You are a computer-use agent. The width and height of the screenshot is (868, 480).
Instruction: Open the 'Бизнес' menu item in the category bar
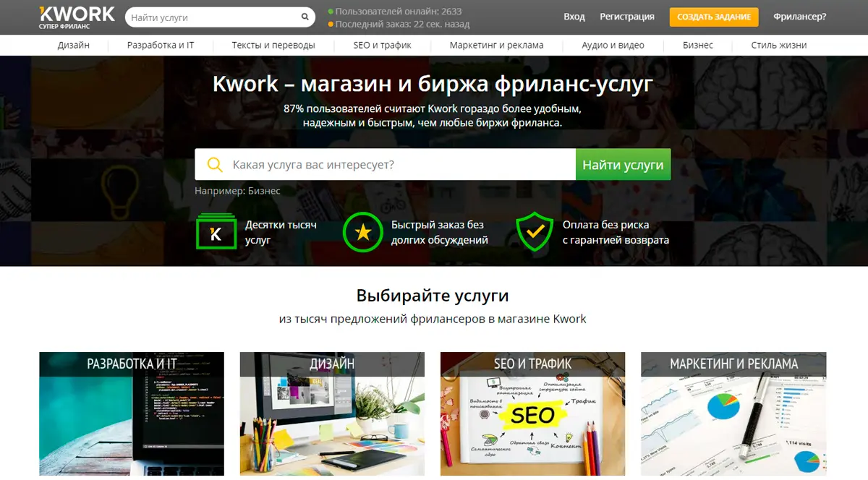tap(698, 45)
